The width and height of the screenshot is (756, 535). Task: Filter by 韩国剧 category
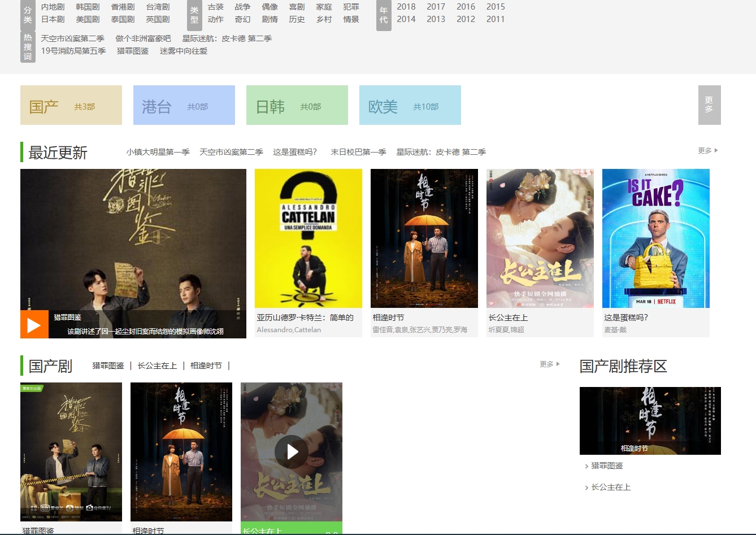[88, 7]
